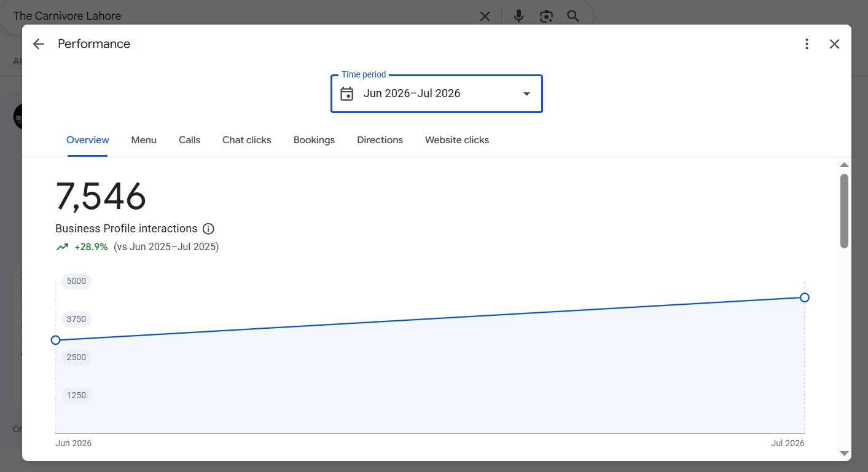Screen dimensions: 868x472
Task: Click the 5000 axis label
Action: click(76, 281)
